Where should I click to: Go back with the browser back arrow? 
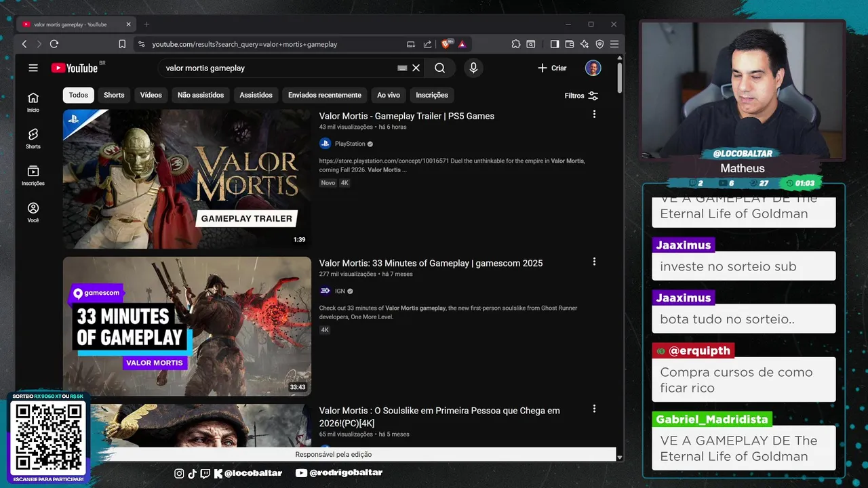[24, 44]
